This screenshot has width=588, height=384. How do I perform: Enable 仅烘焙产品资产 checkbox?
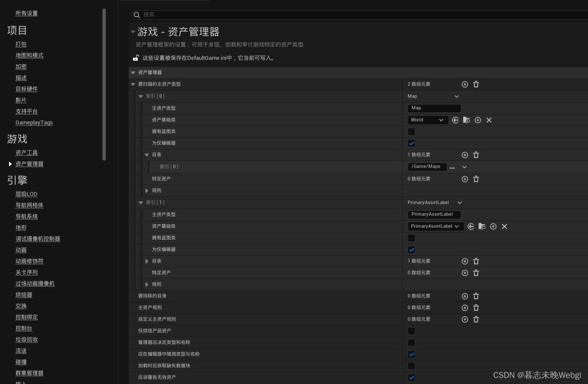tap(412, 331)
